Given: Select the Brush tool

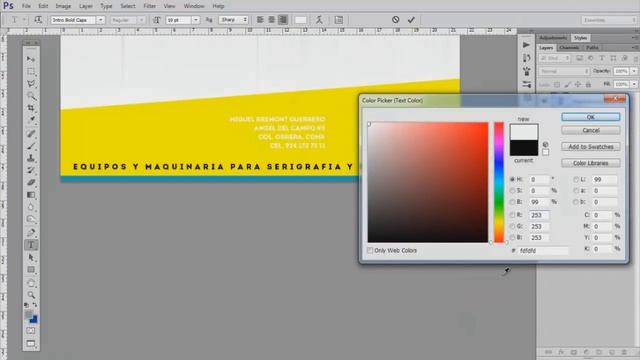Looking at the screenshot, I should pos(31,146).
